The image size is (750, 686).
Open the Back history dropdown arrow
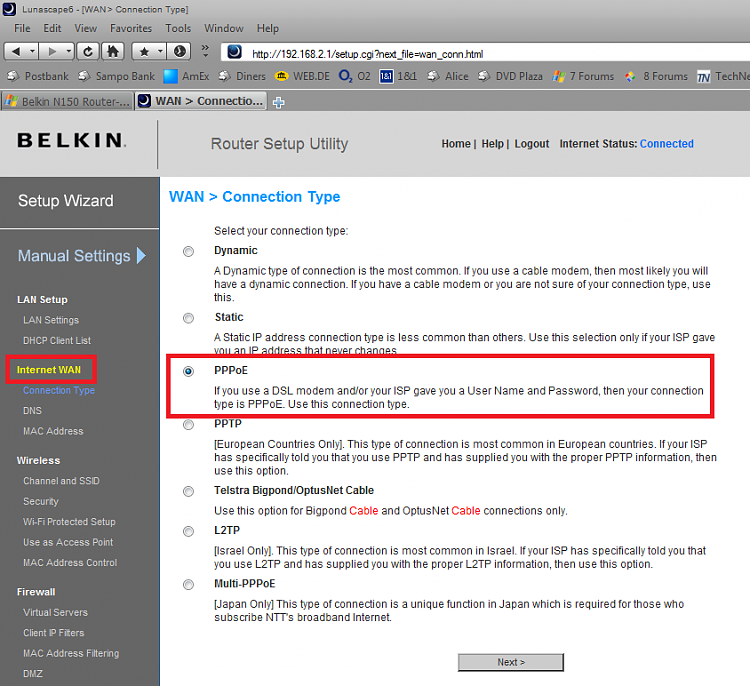click(33, 51)
